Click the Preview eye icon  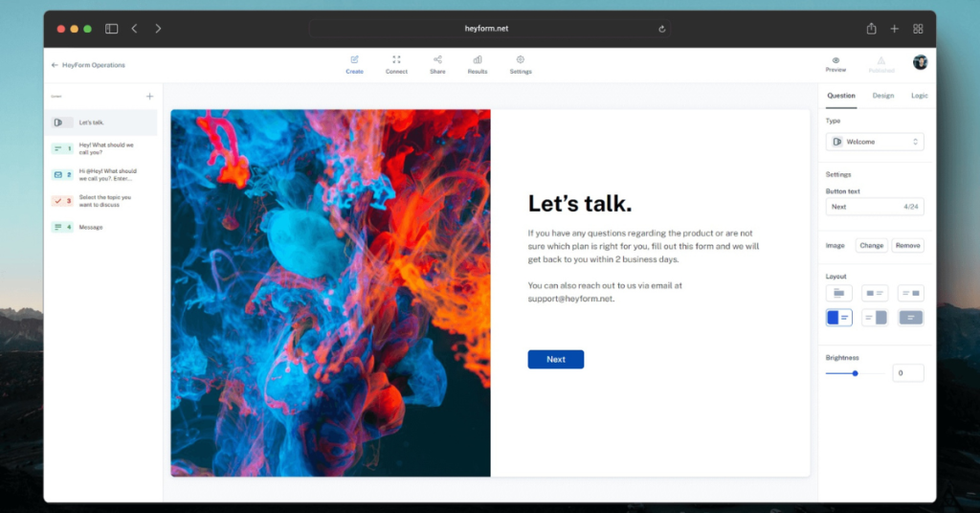pyautogui.click(x=835, y=60)
